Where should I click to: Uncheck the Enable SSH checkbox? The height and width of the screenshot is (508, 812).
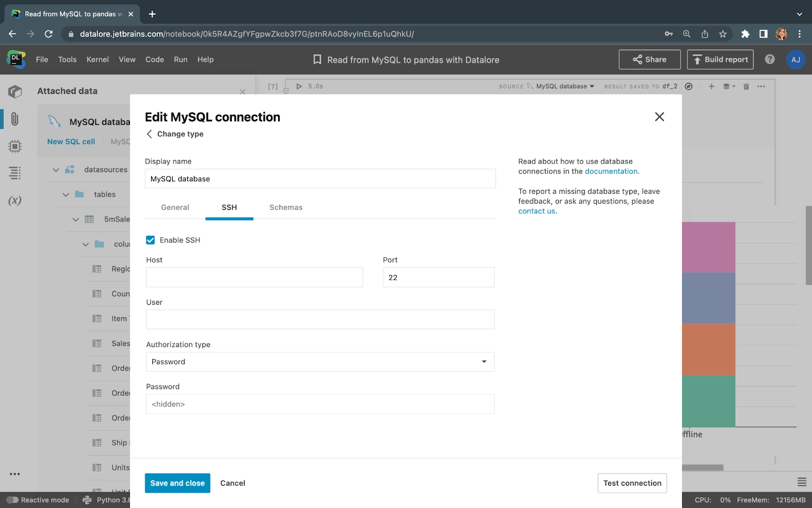[150, 240]
